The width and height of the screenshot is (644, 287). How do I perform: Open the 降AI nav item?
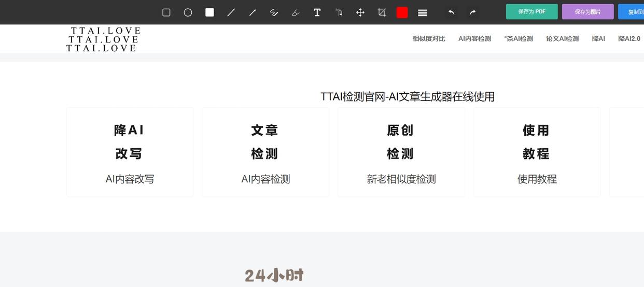tap(598, 39)
